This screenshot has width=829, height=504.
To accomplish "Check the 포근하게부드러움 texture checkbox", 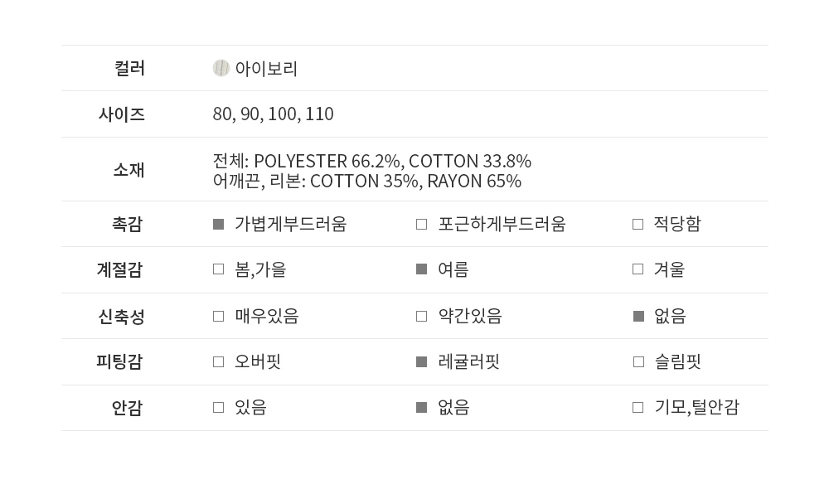I will (421, 224).
